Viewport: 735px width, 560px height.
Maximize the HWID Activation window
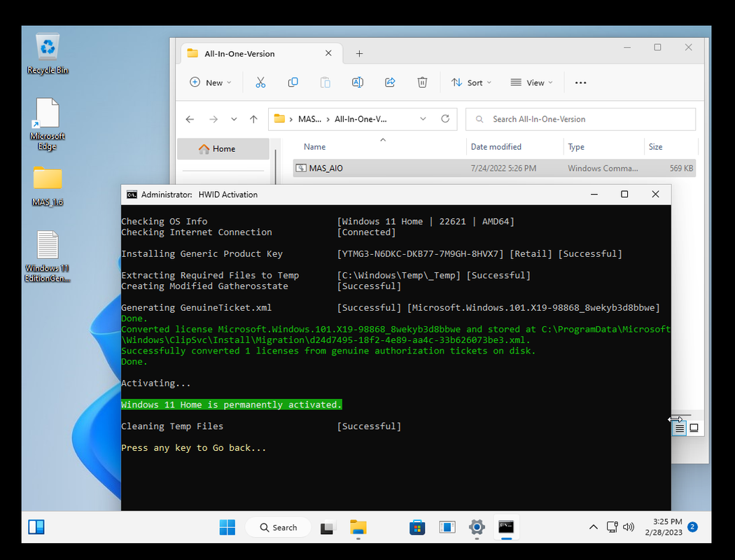624,194
